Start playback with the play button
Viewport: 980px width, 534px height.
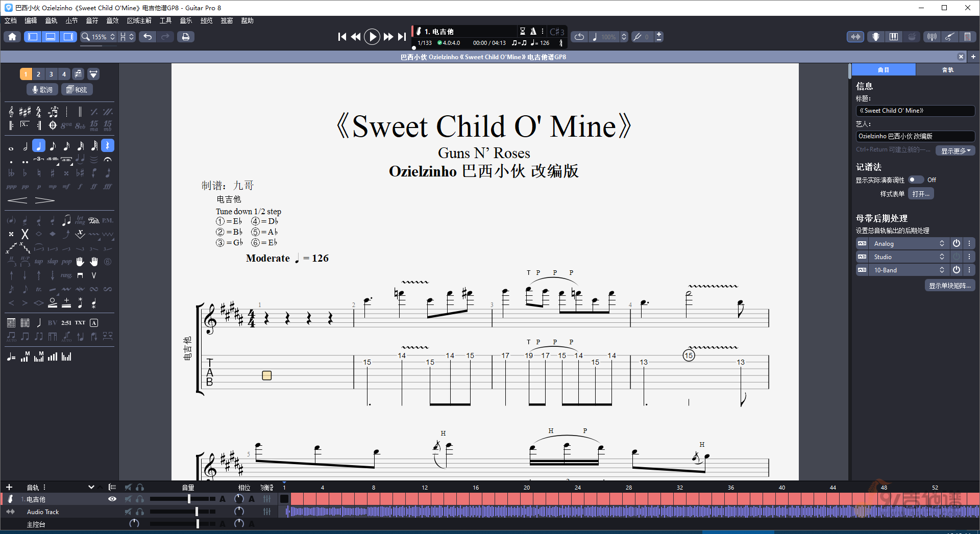(x=372, y=37)
